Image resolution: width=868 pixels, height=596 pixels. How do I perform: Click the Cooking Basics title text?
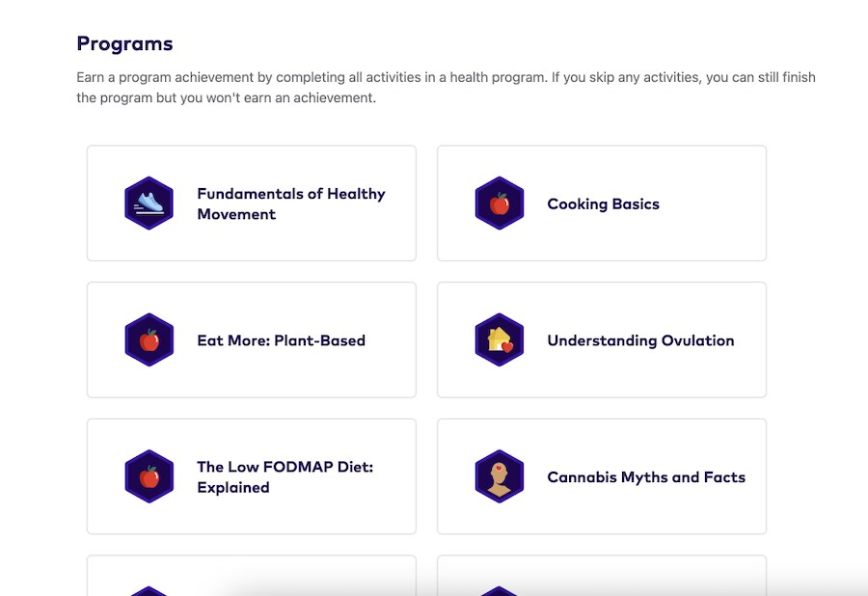point(603,203)
